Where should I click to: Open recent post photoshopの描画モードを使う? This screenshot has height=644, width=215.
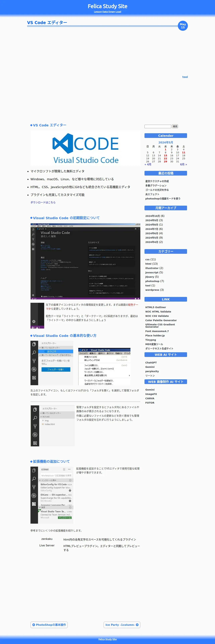coord(163,198)
